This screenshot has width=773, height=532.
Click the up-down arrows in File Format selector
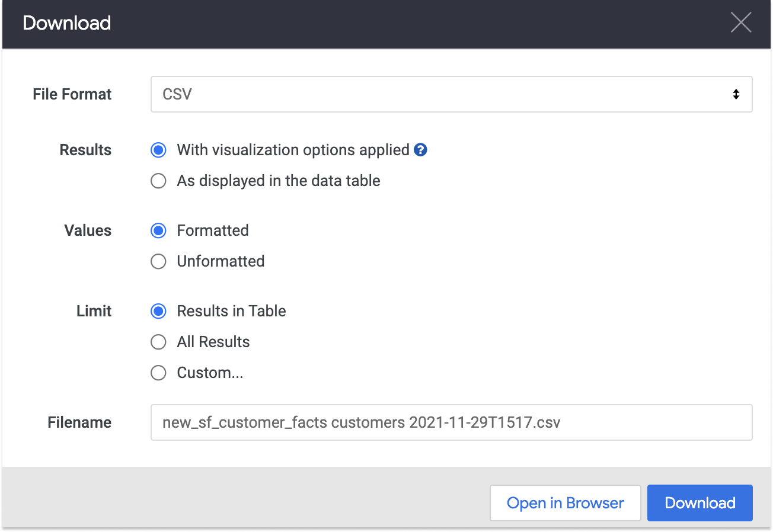(736, 94)
